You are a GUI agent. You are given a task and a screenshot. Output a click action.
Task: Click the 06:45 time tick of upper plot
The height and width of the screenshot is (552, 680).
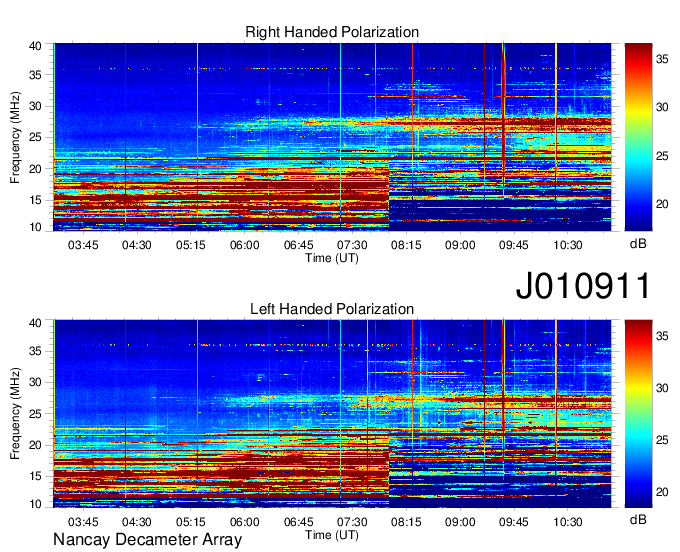(298, 245)
